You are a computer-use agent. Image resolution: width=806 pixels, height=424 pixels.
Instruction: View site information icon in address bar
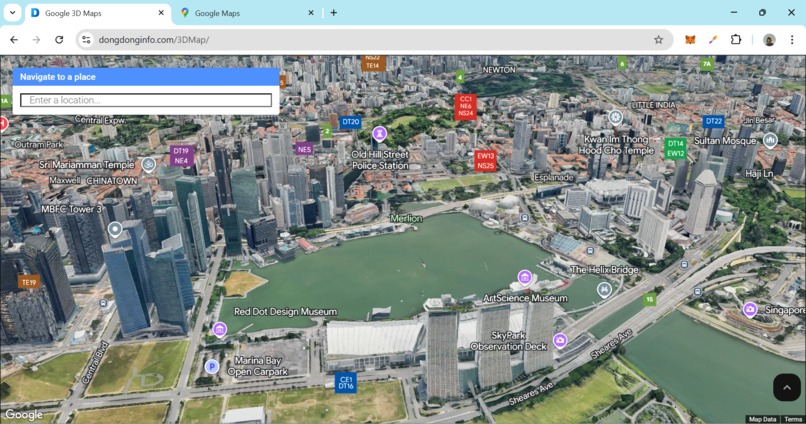coord(86,40)
